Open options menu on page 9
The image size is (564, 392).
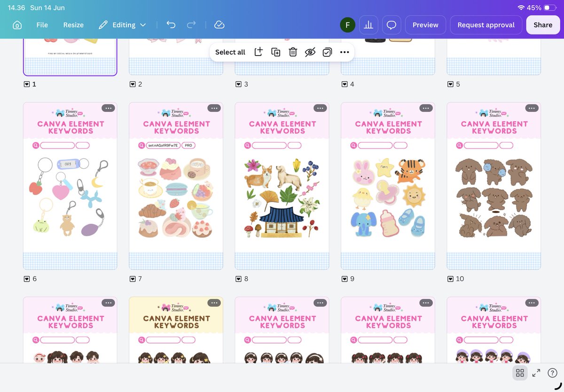pos(426,108)
